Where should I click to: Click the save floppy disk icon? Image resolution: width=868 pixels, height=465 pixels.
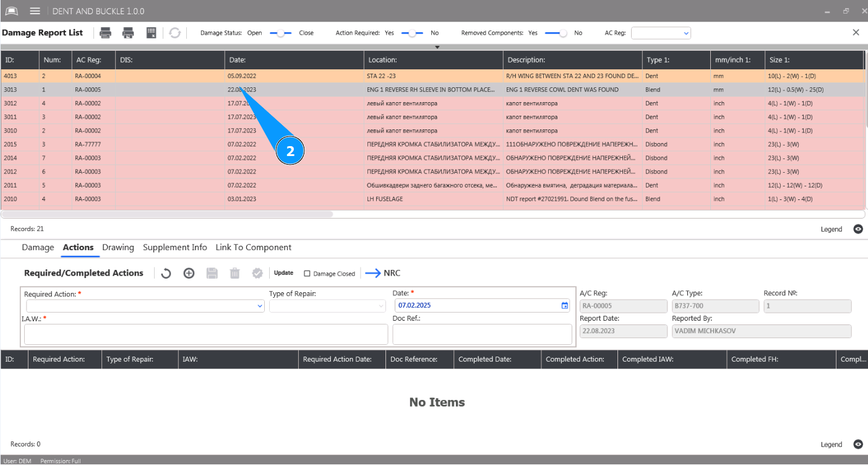[x=212, y=273]
